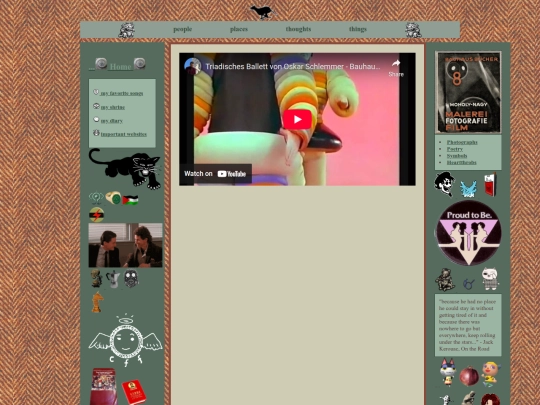Click the running black dog icon above the navigation bar
Image resolution: width=540 pixels, height=405 pixels.
262,12
